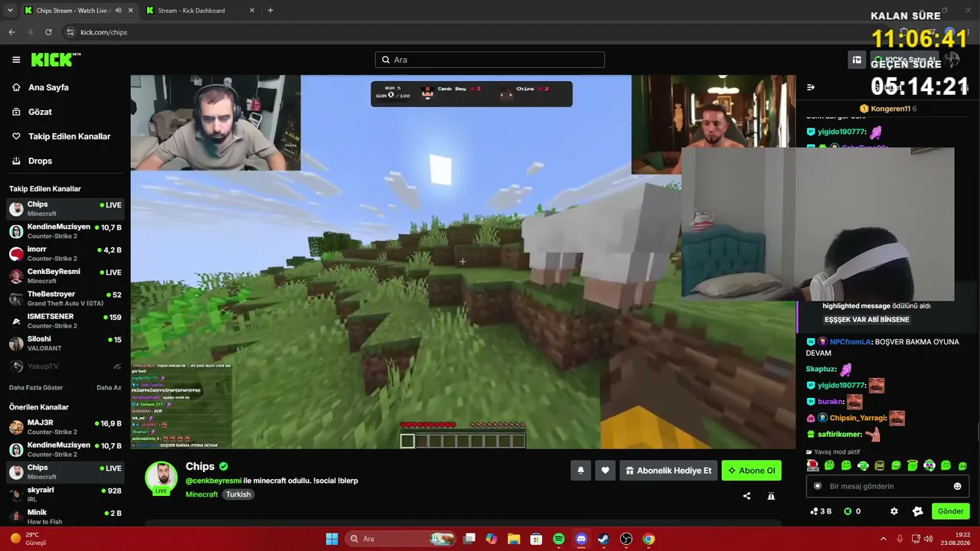This screenshot has height=551, width=980.
Task: Open Windows Start menu
Action: click(332, 539)
